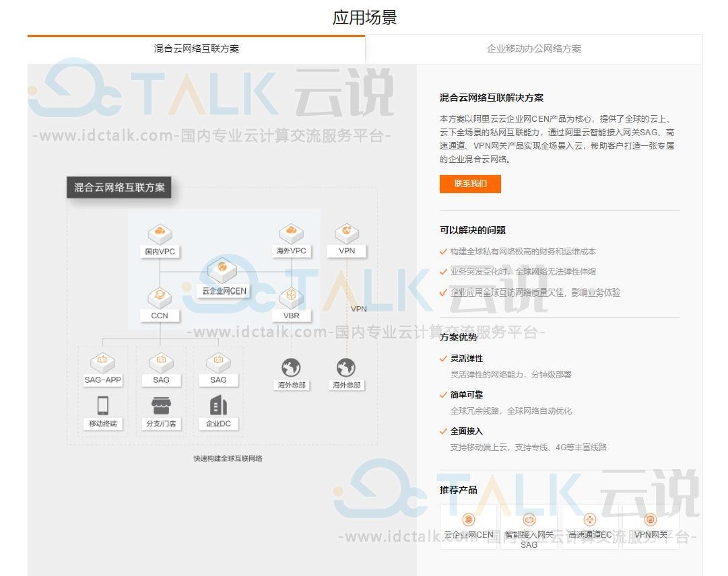Click the 应用场景 page heading
The width and height of the screenshot is (728, 576).
pyautogui.click(x=365, y=17)
